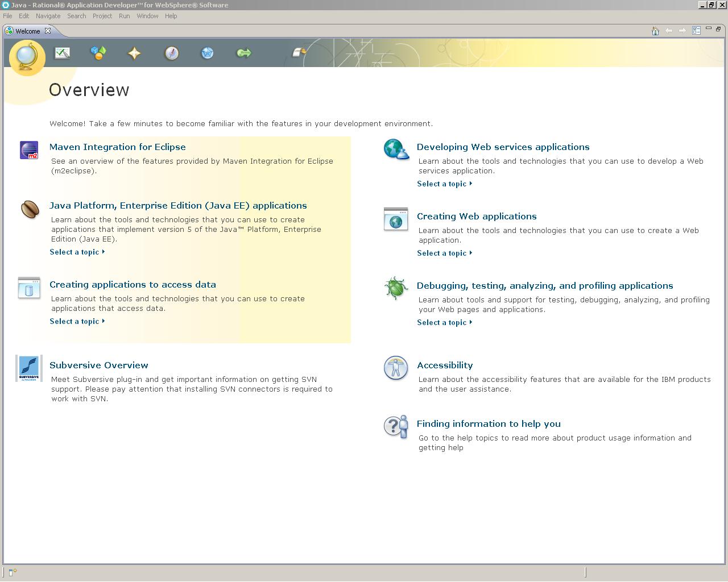This screenshot has height=582, width=728.
Task: Open the First Steps checklist icon
Action: pyautogui.click(x=62, y=53)
